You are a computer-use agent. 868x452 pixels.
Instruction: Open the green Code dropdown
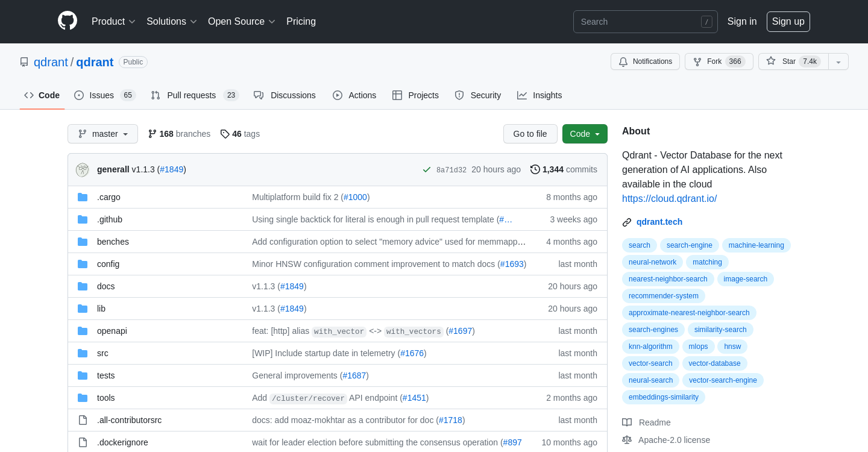click(585, 134)
